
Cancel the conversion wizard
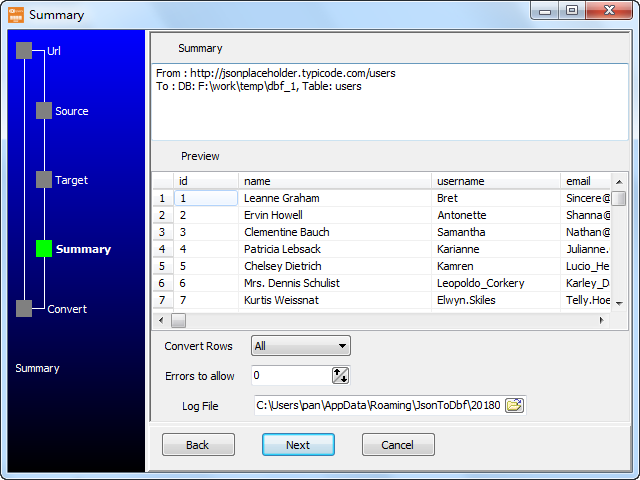[x=398, y=445]
